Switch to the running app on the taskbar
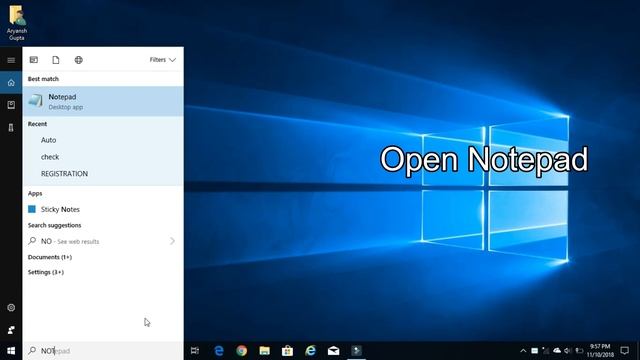The height and width of the screenshot is (360, 640). point(356,351)
